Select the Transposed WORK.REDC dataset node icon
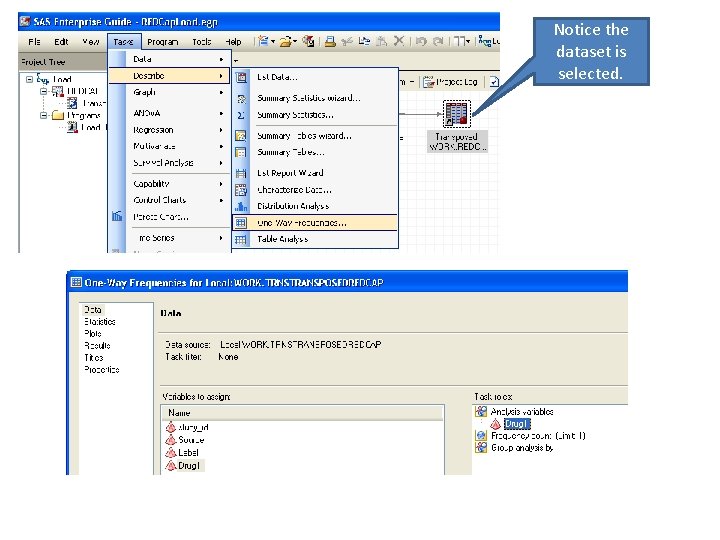Image resolution: width=720 pixels, height=540 pixels. (x=456, y=114)
